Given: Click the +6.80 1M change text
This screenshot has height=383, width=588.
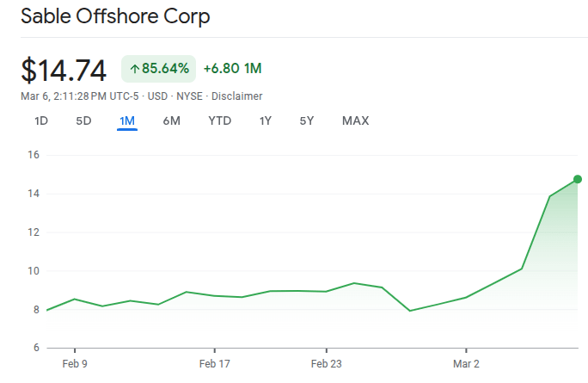Looking at the screenshot, I should pyautogui.click(x=232, y=69).
